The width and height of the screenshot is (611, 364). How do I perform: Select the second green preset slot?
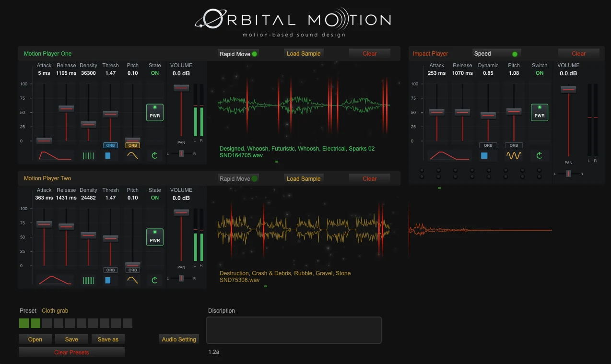tap(35, 323)
